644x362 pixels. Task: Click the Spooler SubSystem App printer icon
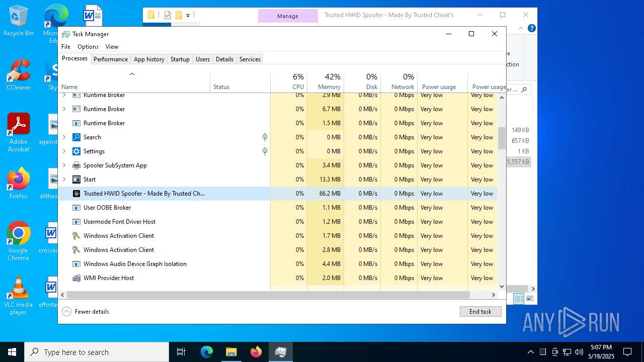(x=76, y=165)
